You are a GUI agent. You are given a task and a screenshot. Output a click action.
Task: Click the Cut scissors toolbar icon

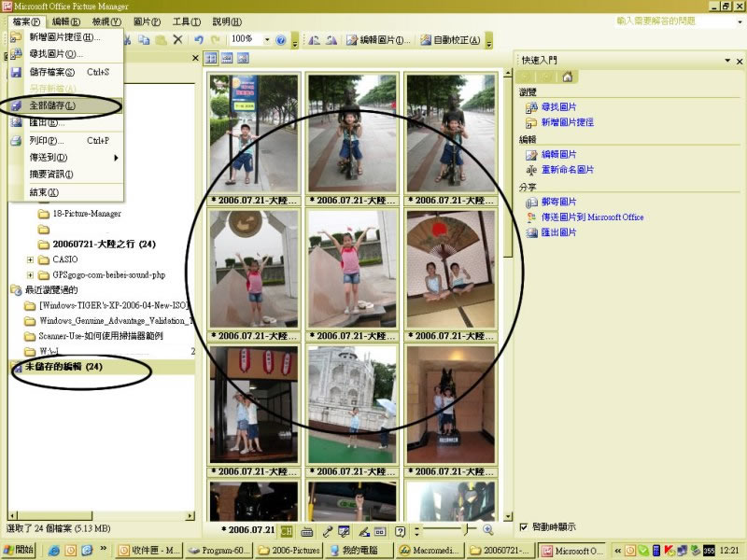tap(128, 40)
